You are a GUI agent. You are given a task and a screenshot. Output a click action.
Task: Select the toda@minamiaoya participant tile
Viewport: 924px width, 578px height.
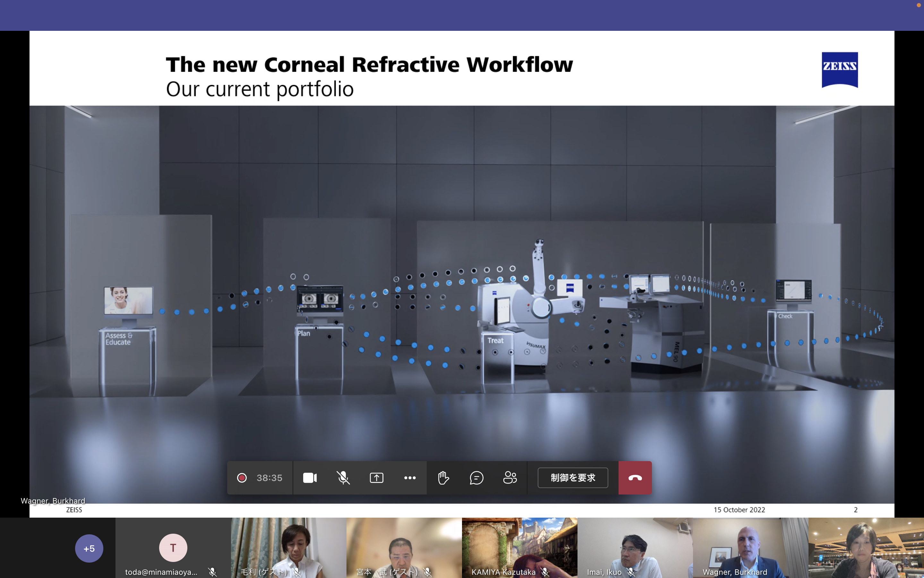[x=173, y=548]
